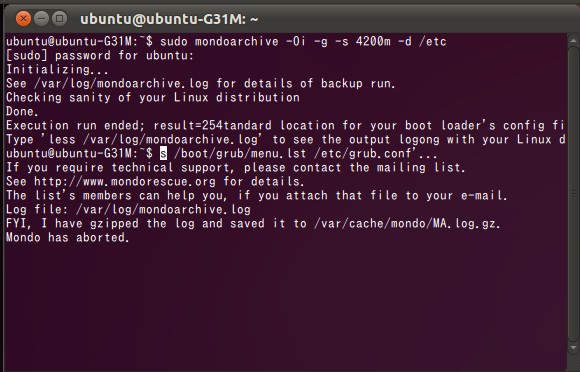Click the '[sudo] password for ubuntu:' line
The height and width of the screenshot is (372, 580).
tap(100, 55)
